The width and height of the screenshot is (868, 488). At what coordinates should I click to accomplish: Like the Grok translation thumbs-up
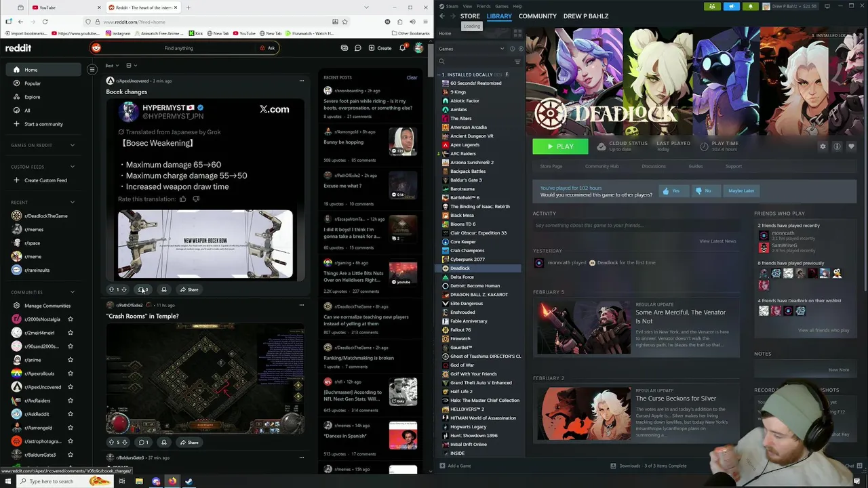pyautogui.click(x=182, y=199)
